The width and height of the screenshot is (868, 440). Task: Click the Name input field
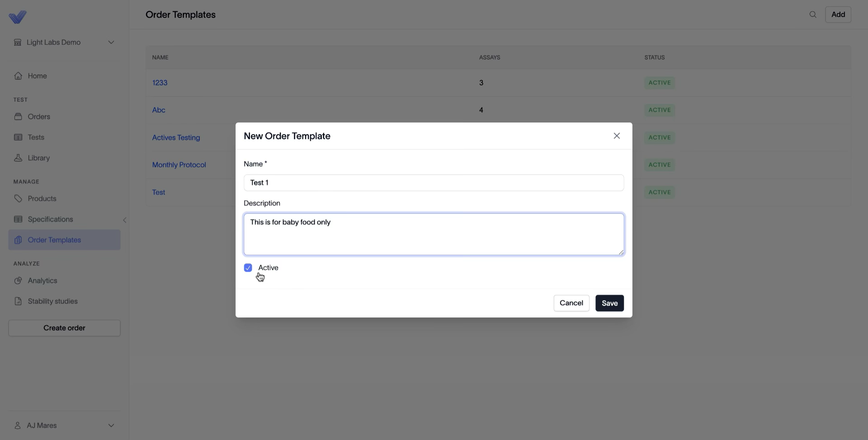point(434,183)
